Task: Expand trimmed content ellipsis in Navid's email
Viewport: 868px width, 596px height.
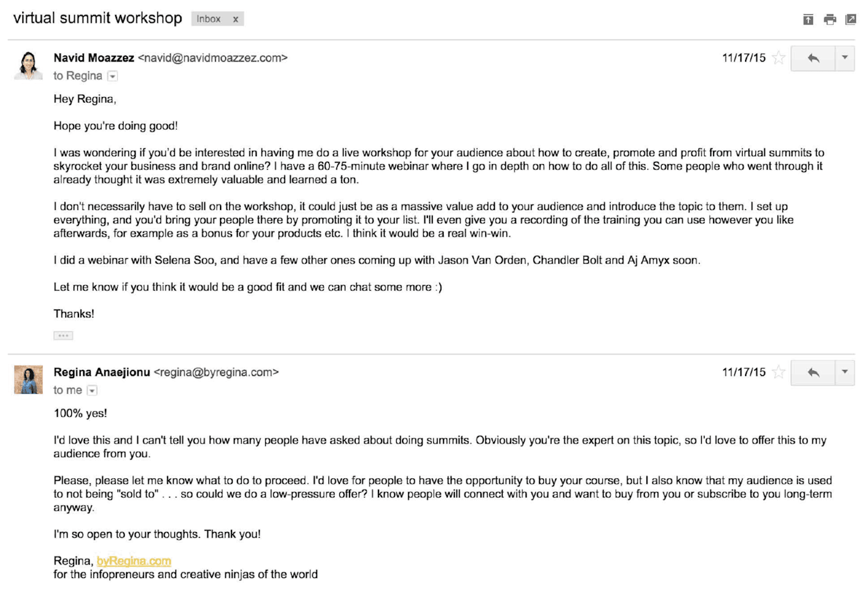Action: click(63, 335)
